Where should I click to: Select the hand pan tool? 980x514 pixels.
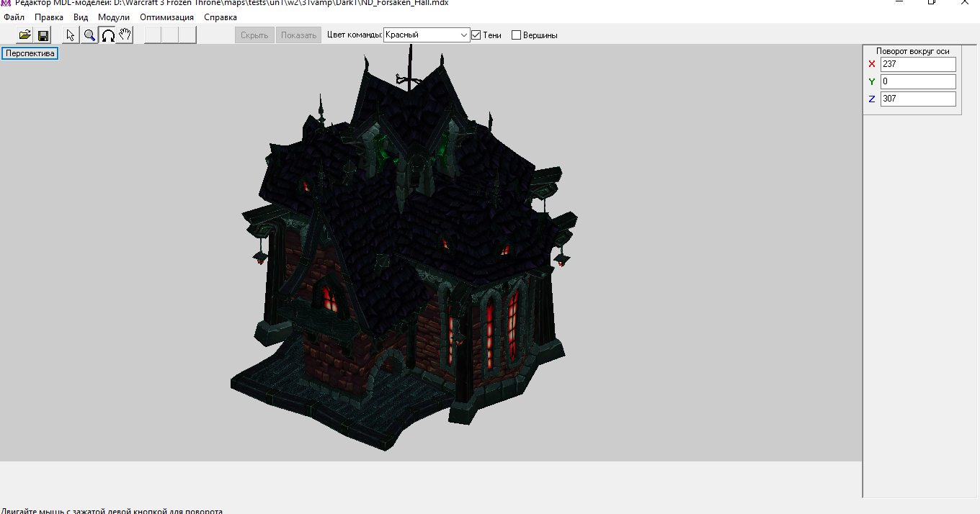(x=125, y=35)
